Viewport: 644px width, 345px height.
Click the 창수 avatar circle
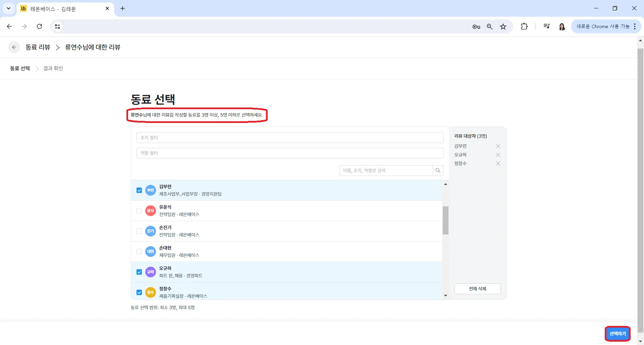(151, 292)
